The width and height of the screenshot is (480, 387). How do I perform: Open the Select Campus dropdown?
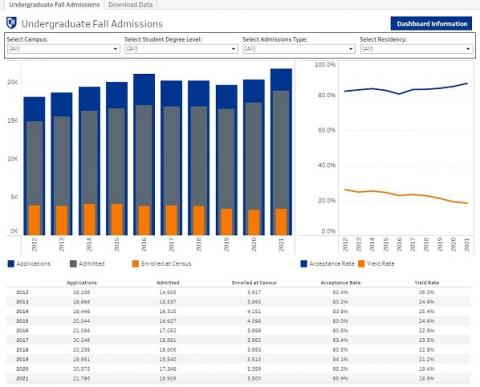tap(63, 49)
